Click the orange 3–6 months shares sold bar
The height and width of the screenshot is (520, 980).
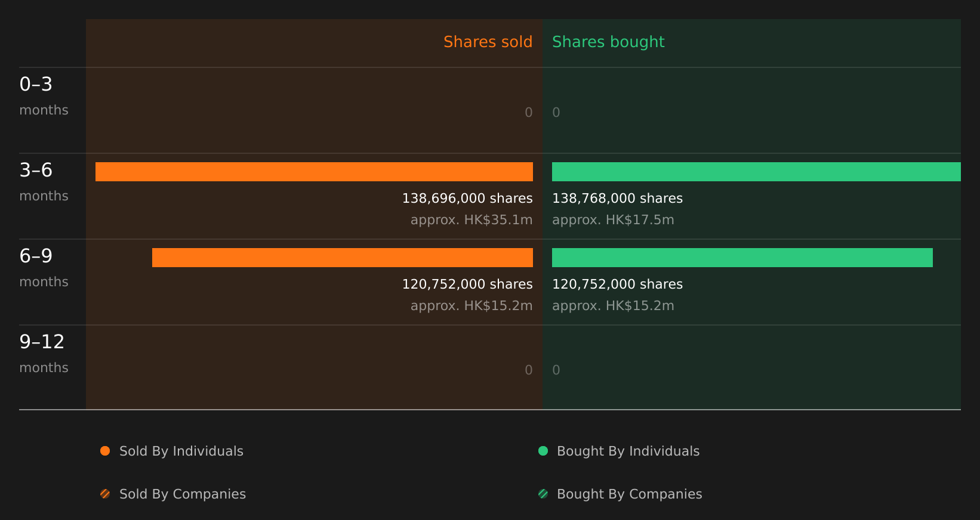(x=314, y=172)
